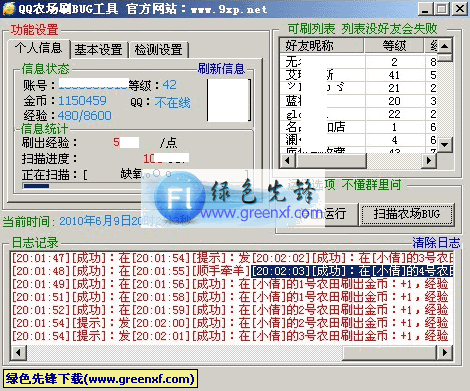The width and height of the screenshot is (470, 391).
Task: Select friend row with level 21
Action: click(359, 88)
